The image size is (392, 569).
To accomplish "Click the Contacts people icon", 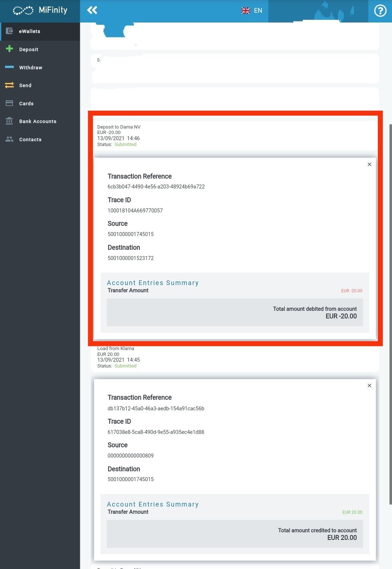I will tap(9, 139).
